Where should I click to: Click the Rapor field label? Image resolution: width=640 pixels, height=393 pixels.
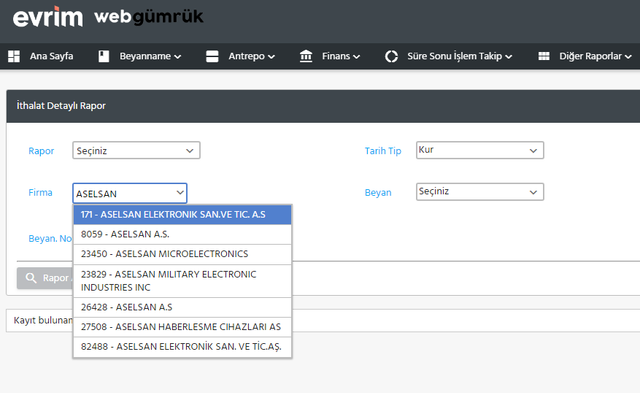[x=41, y=151]
